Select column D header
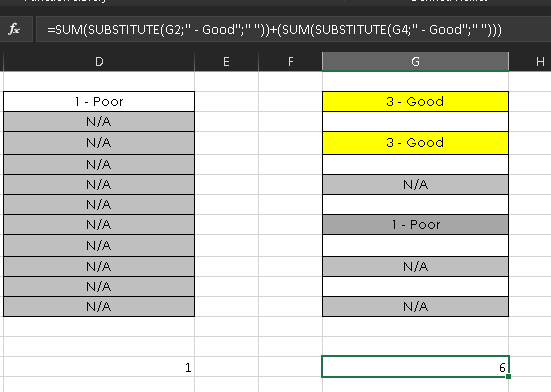The width and height of the screenshot is (551, 392). click(99, 62)
